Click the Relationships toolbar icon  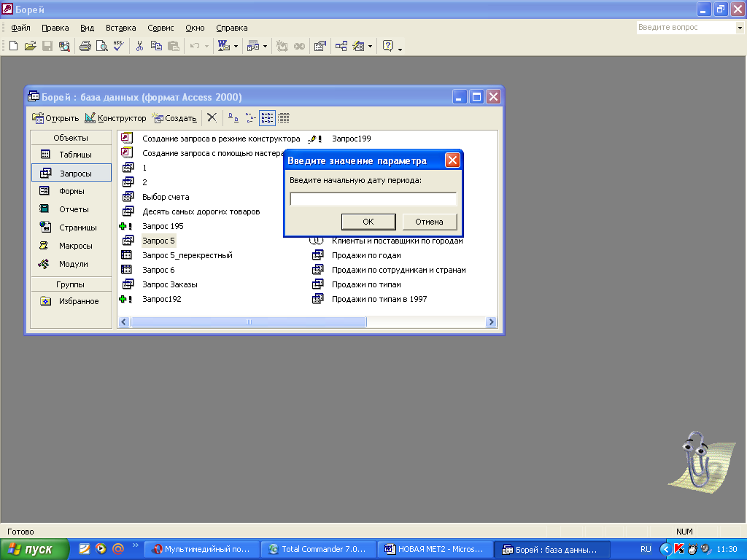(x=341, y=46)
